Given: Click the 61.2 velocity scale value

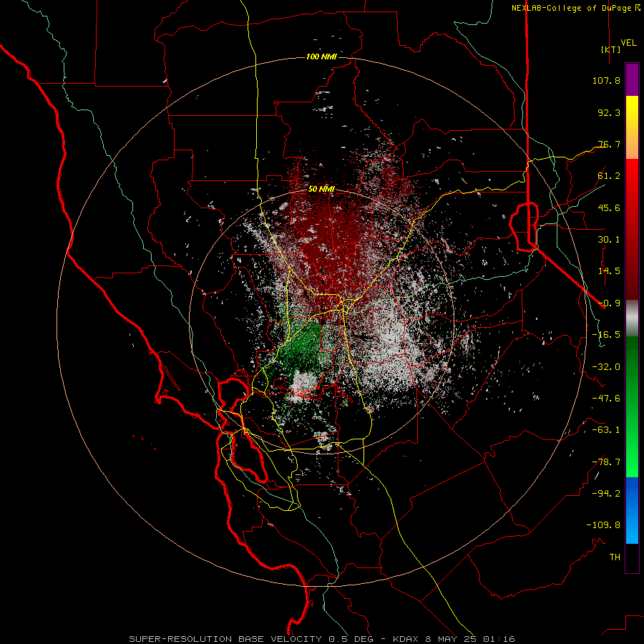Looking at the screenshot, I should pos(609,176).
